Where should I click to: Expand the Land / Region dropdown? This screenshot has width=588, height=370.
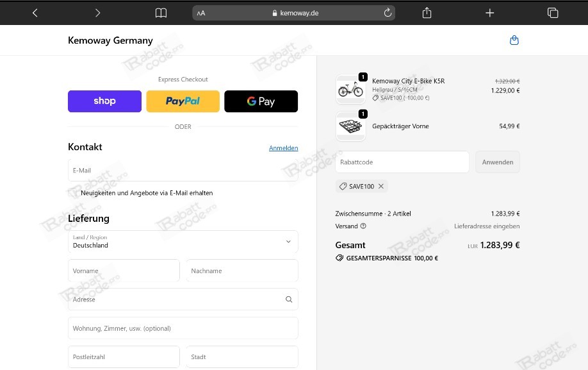coord(183,242)
